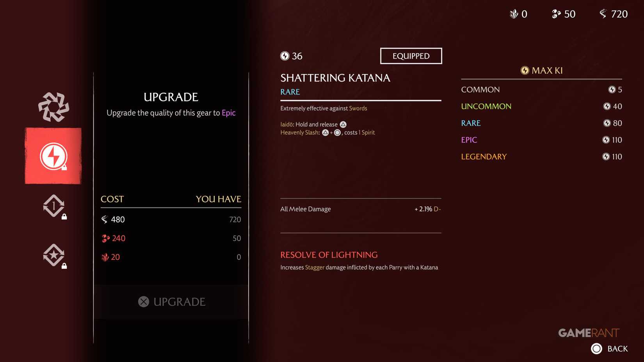This screenshot has height=362, width=644.
Task: Click the 480 currency cost row
Action: point(171,220)
